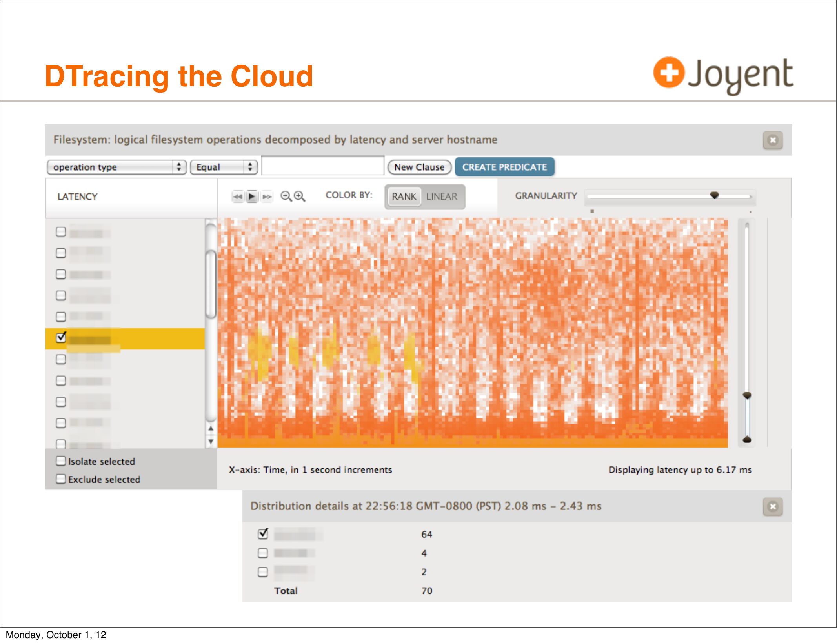Select RANK color mode

[404, 196]
